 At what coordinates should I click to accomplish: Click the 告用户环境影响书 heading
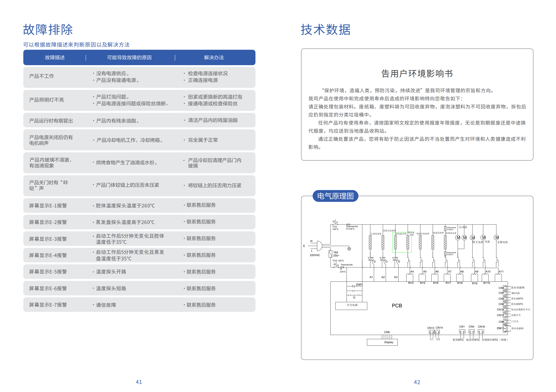tap(417, 74)
